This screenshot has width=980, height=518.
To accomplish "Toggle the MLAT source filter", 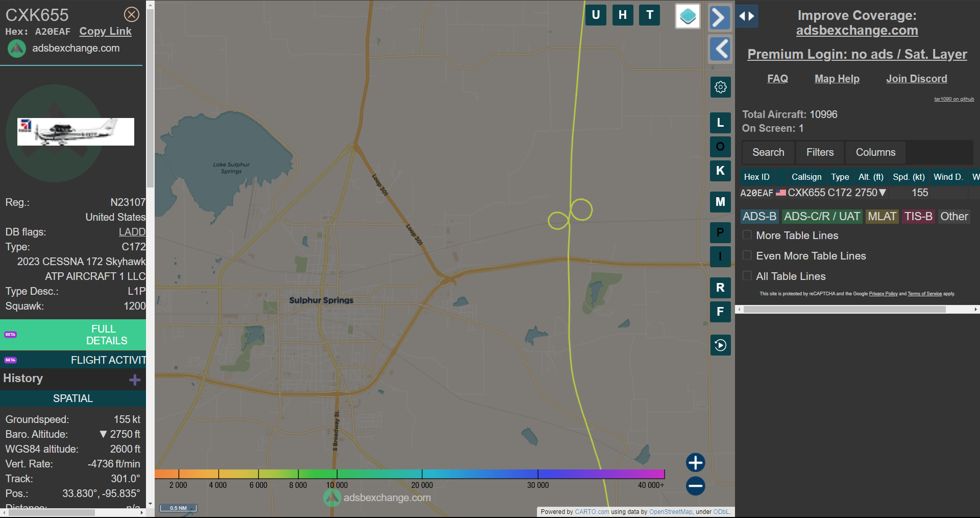I will click(x=882, y=217).
